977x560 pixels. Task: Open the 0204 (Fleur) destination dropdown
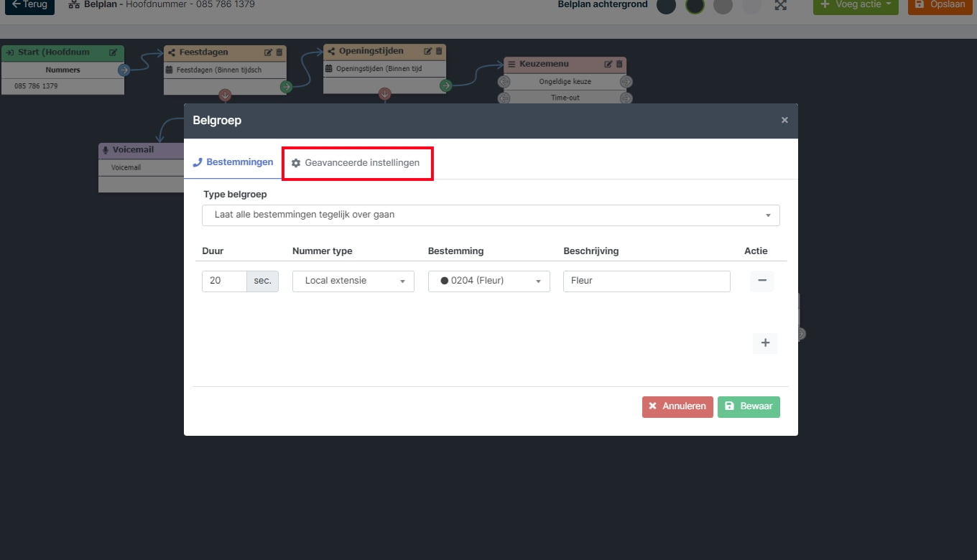click(489, 281)
